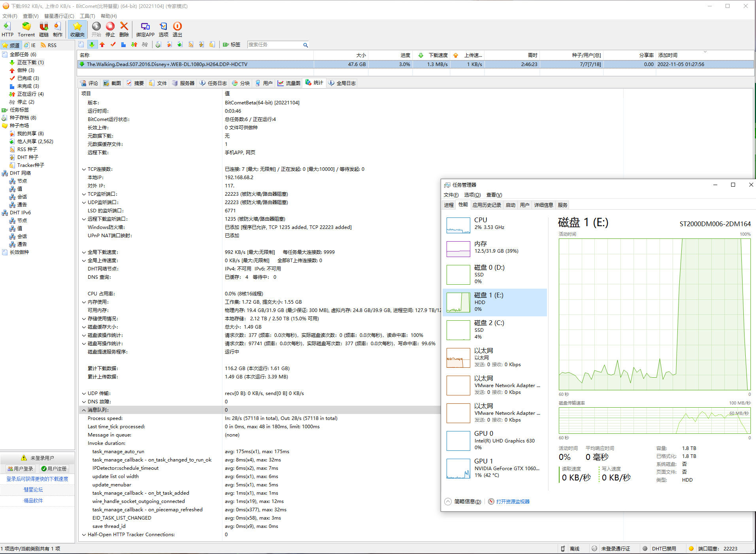The height and width of the screenshot is (554, 756).
Task: Collapse the TCP监听端口 stats row
Action: click(84, 194)
